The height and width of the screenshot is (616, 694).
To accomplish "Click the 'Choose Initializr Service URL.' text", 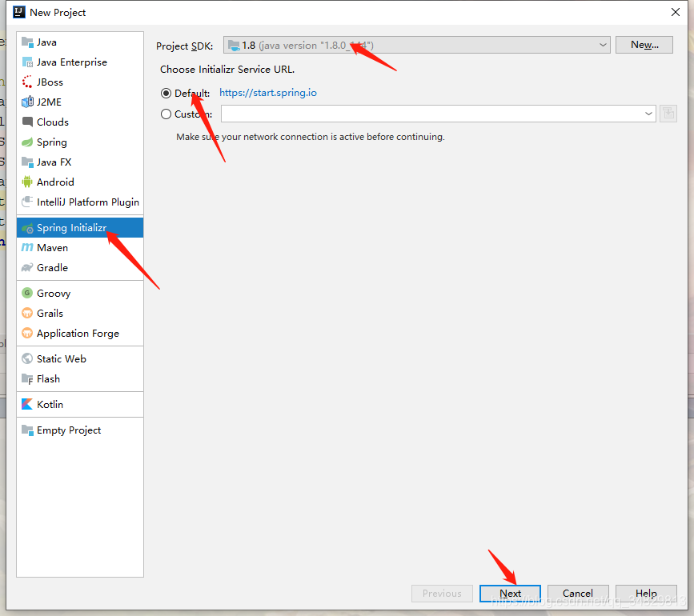I will (x=227, y=70).
